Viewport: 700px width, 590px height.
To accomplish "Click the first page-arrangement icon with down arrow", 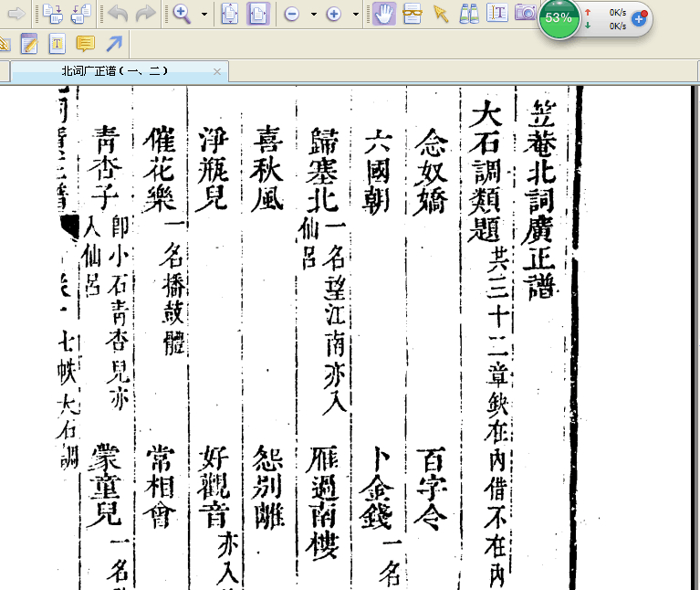I will coord(53,14).
